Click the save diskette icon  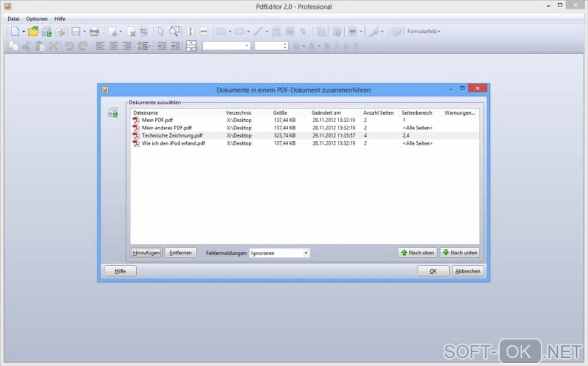76,32
